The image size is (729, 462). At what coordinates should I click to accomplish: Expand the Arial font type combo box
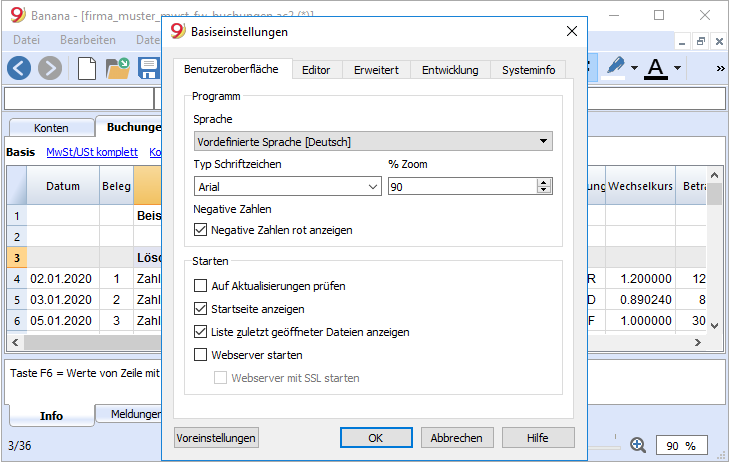[x=287, y=186]
